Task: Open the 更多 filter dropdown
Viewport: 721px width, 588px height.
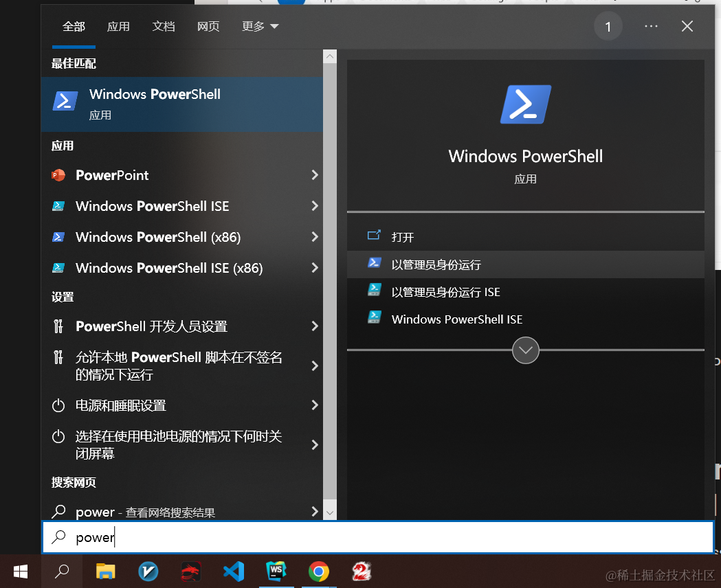Action: pos(260,27)
